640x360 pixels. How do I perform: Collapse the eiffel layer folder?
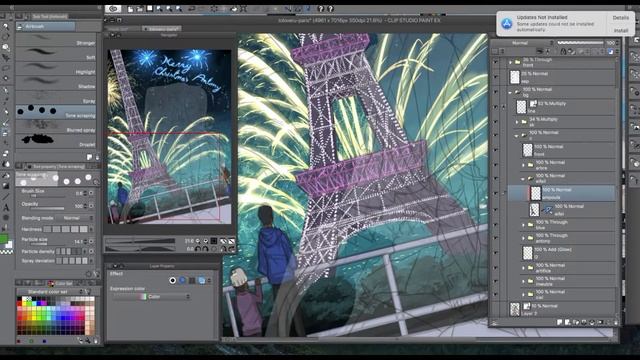(523, 179)
